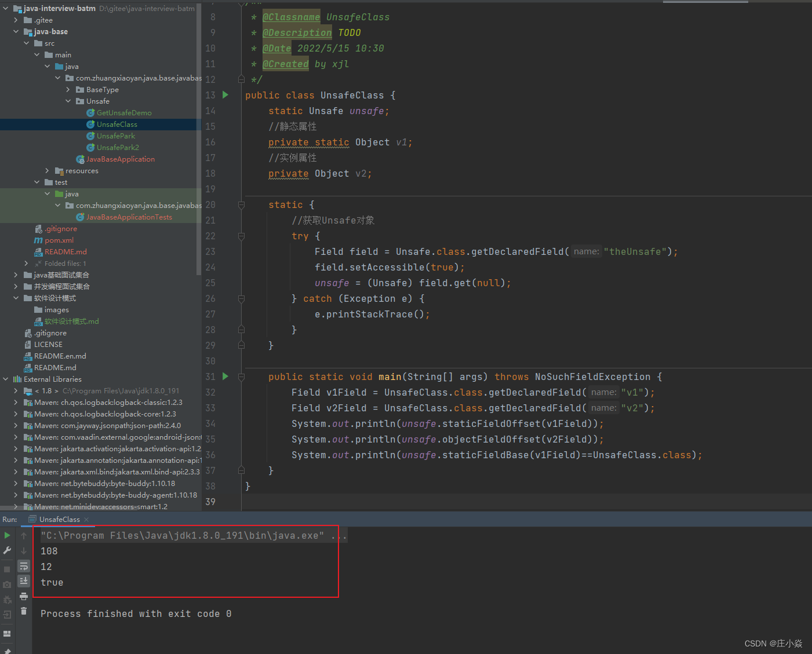Fold the Javadoc comment end at line 12

241,79
